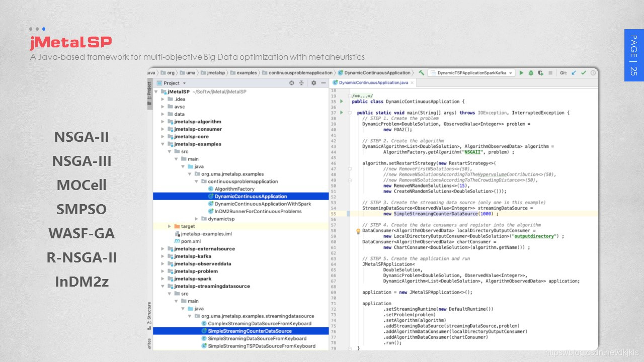This screenshot has height=362, width=644.
Task: Open the Project panel settings gear
Action: click(313, 83)
